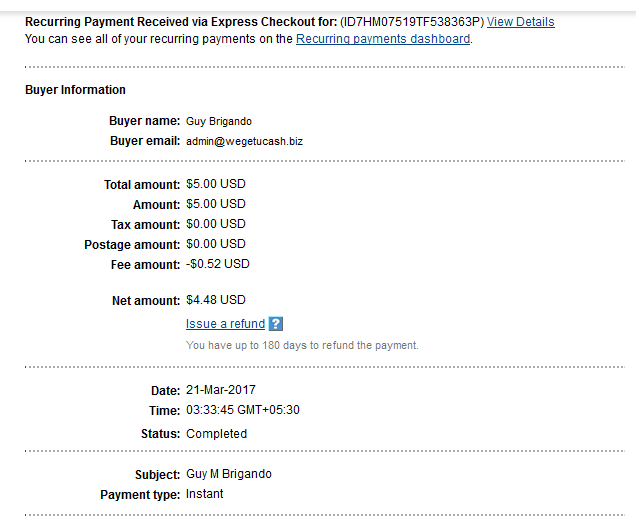Click the 180 days refund notice text

(x=302, y=345)
